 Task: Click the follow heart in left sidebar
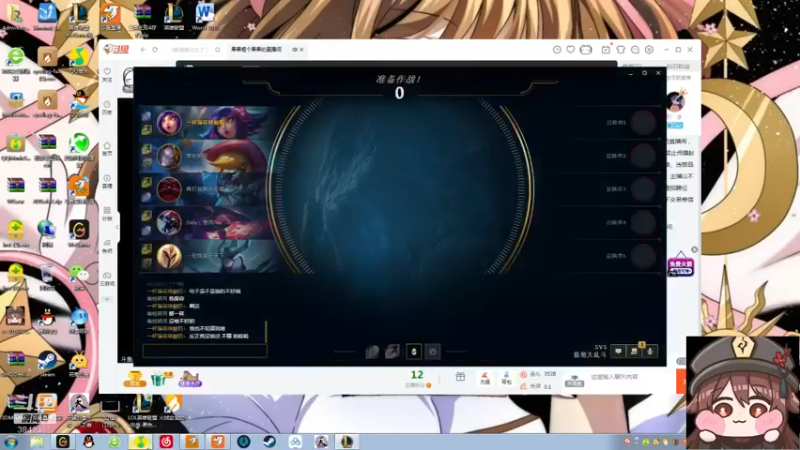click(107, 75)
